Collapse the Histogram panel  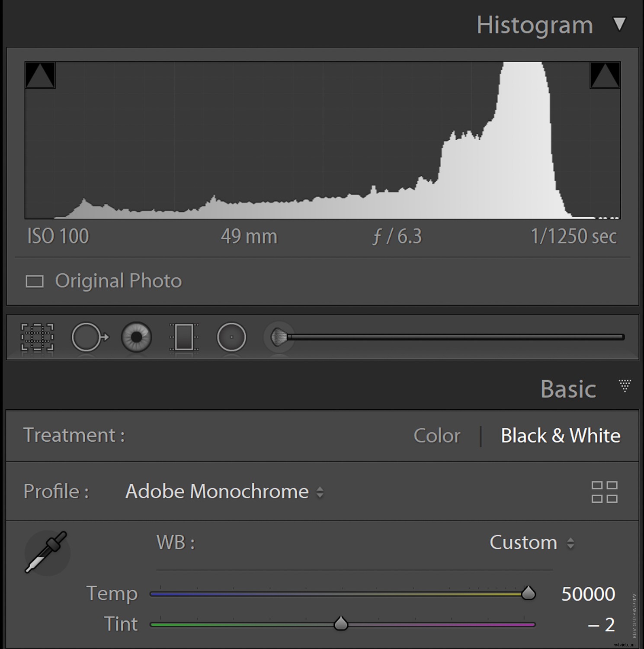point(620,25)
